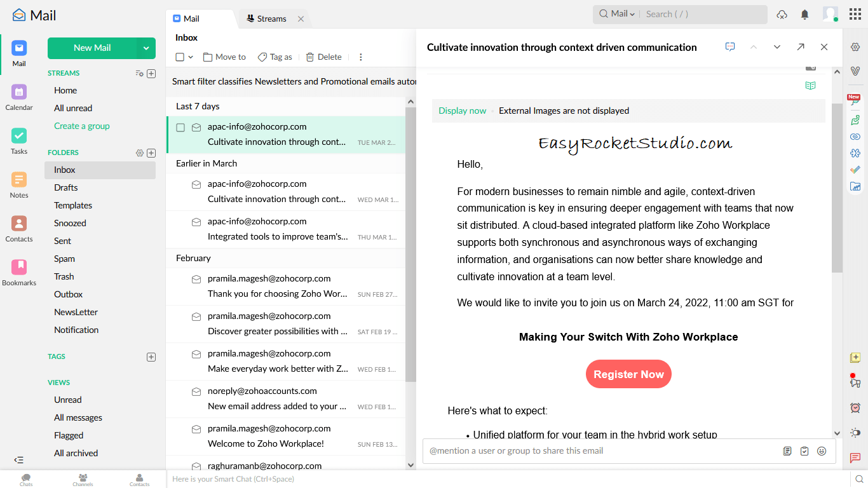
Task: Open the Tasks app in the left sidebar
Action: pos(19,142)
